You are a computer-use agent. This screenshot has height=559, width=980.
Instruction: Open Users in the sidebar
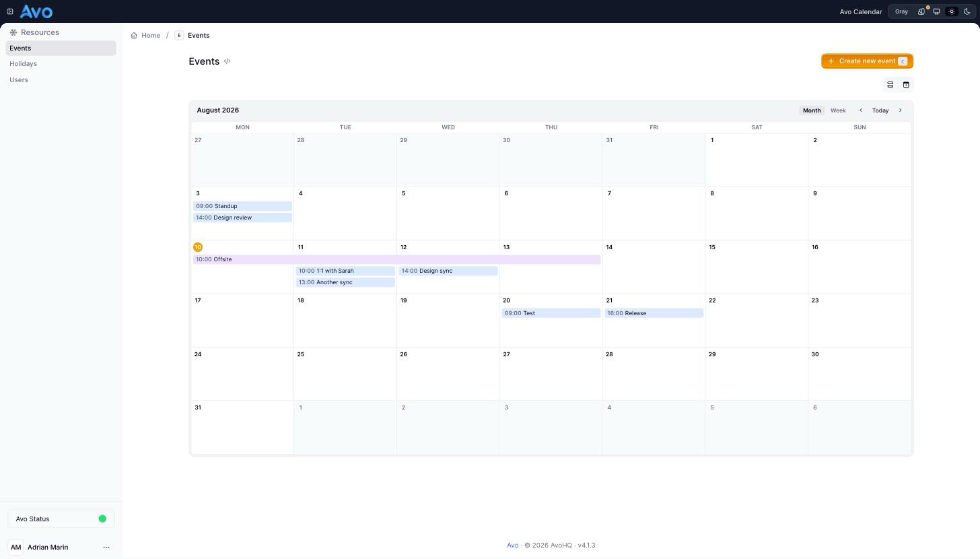click(x=61, y=79)
